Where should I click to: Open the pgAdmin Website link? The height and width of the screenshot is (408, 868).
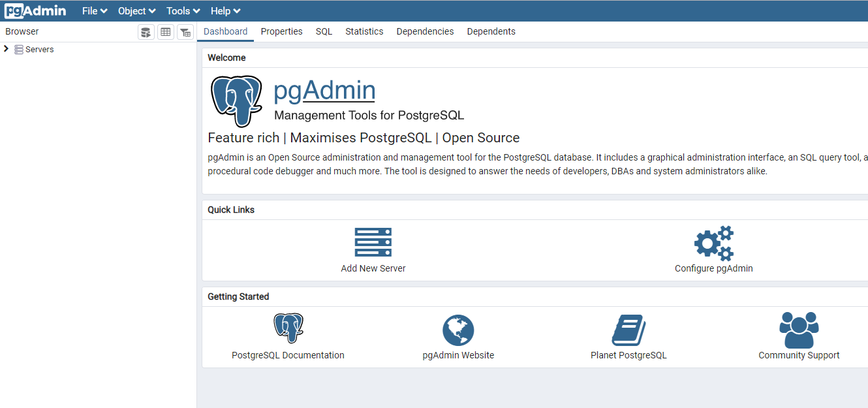[x=458, y=355]
